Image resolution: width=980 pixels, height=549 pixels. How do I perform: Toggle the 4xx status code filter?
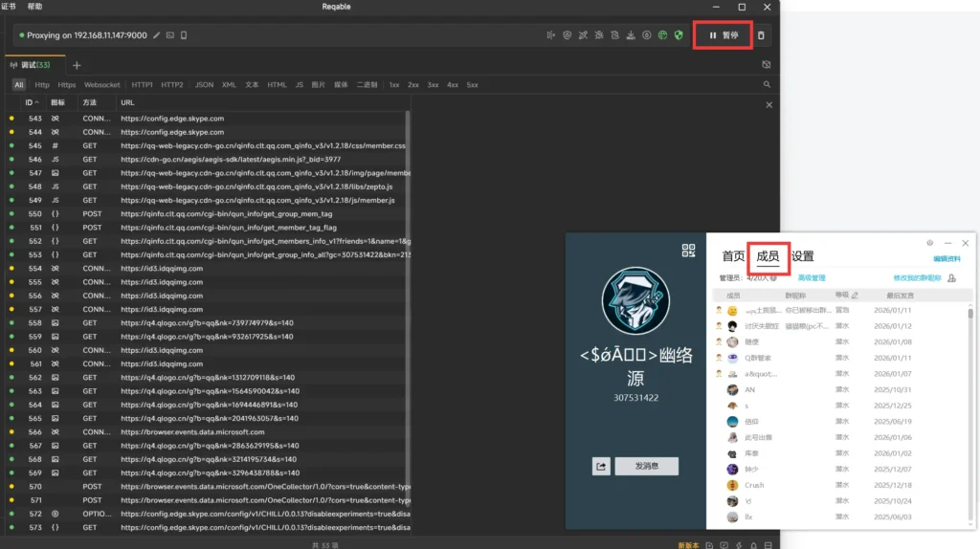452,84
